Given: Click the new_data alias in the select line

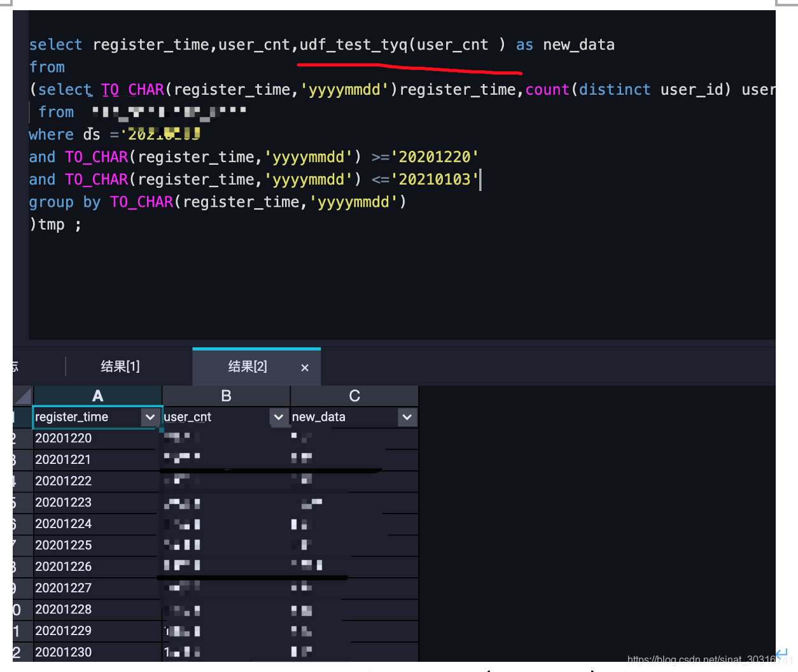Looking at the screenshot, I should (578, 45).
